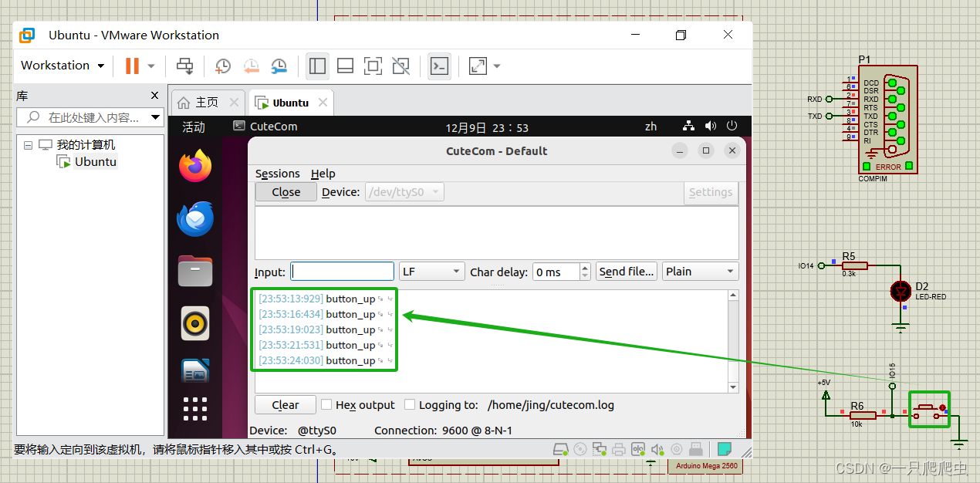This screenshot has height=483, width=980.
Task: Click the /home/jing/cutecom.log log path
Action: 551,405
